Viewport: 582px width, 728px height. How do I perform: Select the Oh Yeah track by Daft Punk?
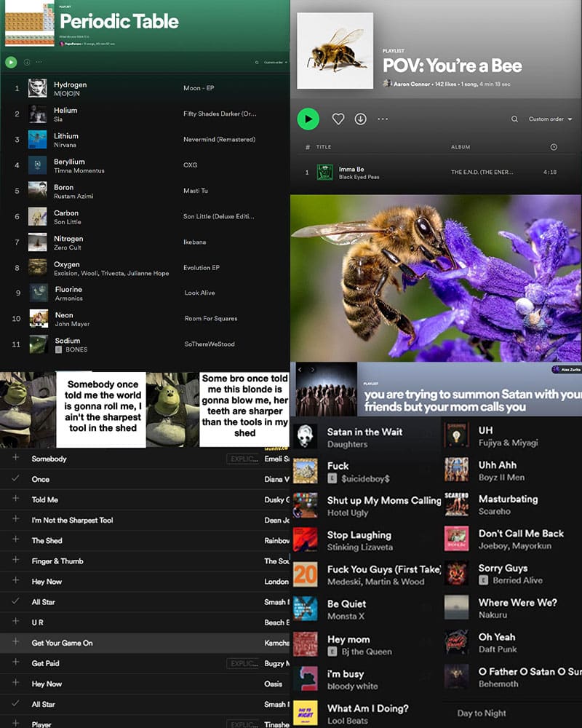(512, 643)
